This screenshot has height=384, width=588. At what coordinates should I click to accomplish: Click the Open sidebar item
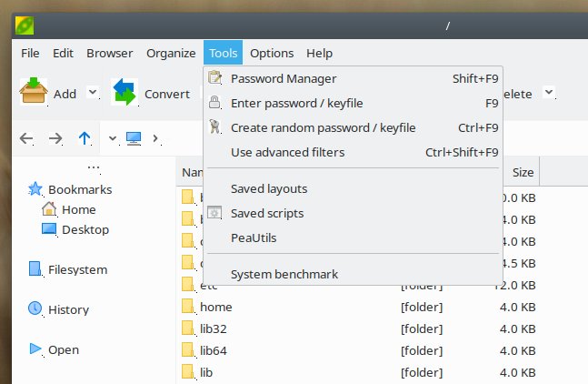coord(63,349)
